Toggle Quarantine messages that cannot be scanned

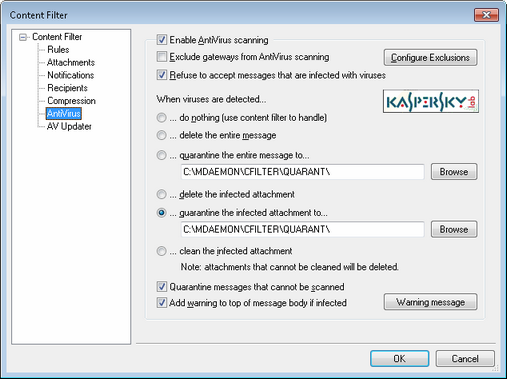(162, 287)
